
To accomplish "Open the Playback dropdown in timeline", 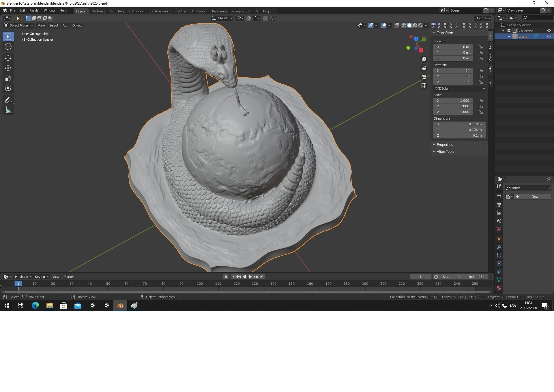I will coord(23,277).
